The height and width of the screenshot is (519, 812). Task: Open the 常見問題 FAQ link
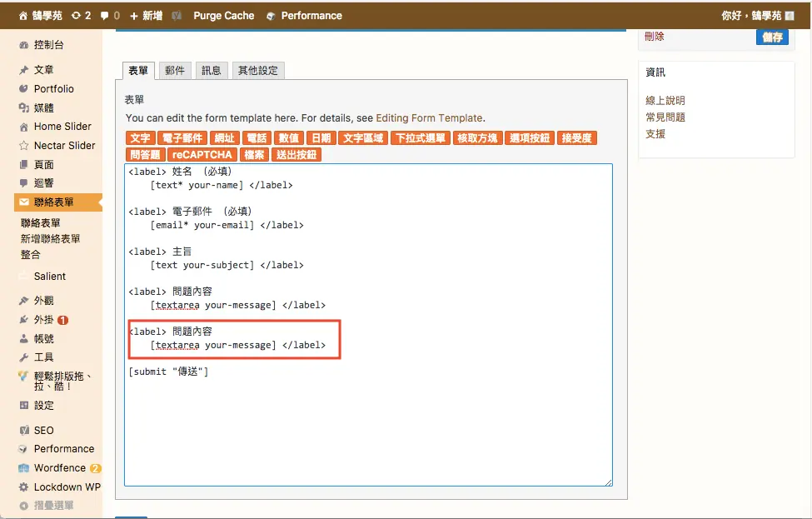[665, 117]
